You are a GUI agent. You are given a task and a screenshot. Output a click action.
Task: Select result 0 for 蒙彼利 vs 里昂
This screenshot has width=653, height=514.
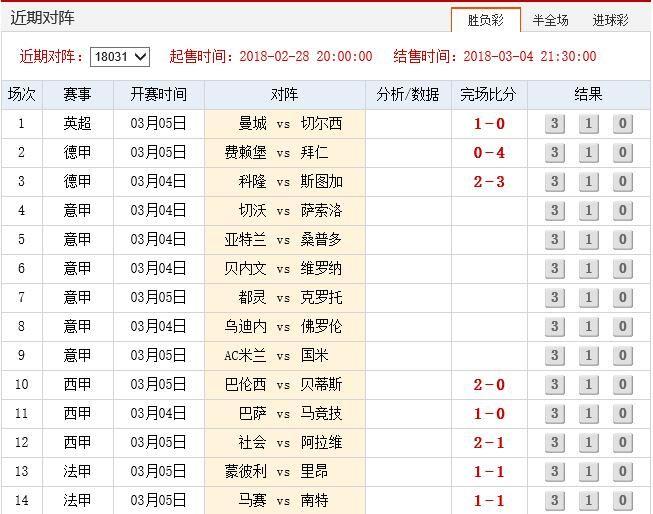click(623, 472)
